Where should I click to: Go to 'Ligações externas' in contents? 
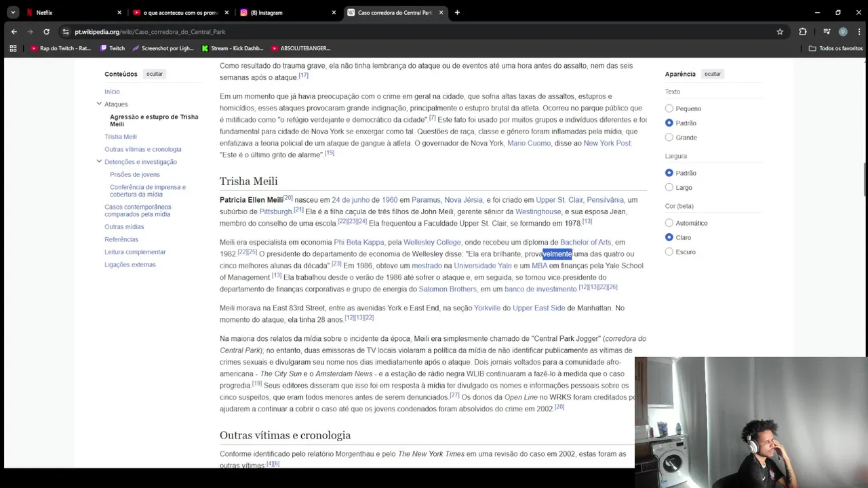130,264
